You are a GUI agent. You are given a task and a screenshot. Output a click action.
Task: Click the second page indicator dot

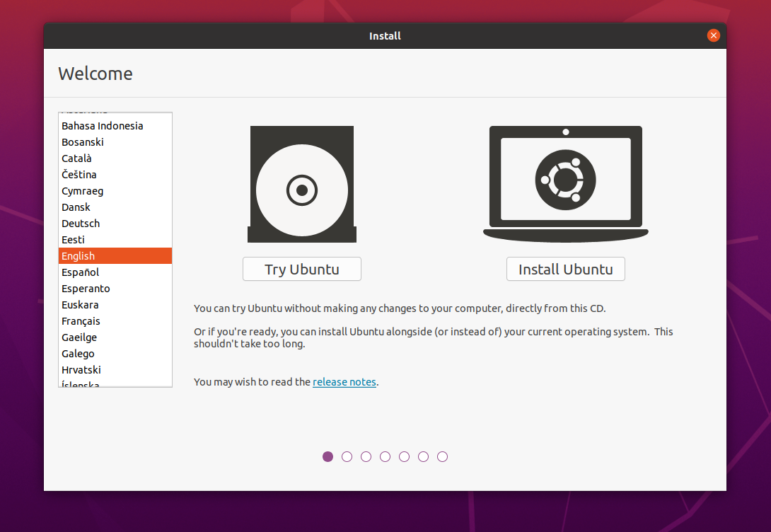[x=347, y=456]
